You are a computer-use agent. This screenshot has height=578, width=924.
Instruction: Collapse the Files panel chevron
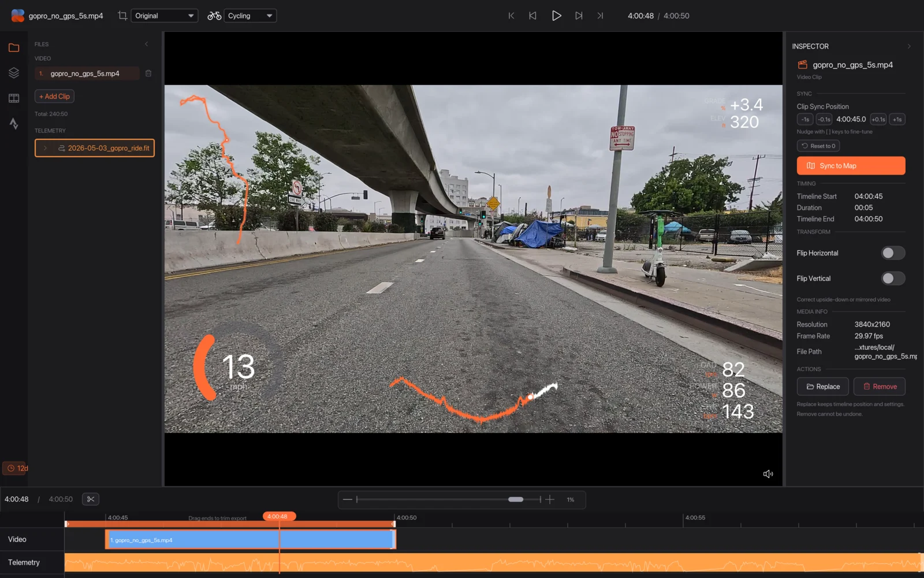tap(147, 44)
